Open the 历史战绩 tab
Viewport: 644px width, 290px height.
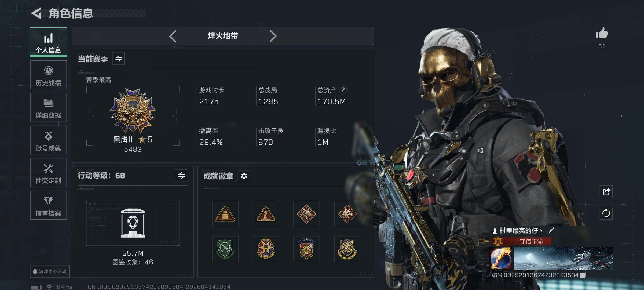point(48,75)
